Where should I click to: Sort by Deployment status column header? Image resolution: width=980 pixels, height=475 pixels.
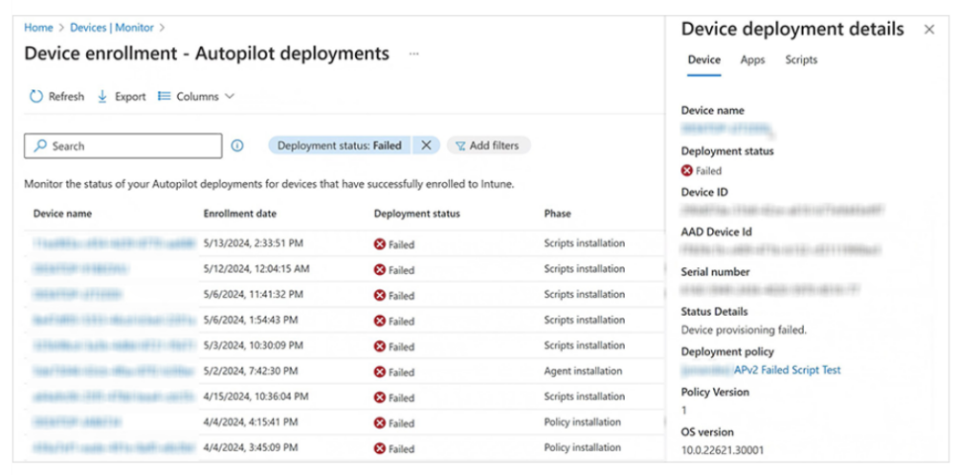point(416,213)
